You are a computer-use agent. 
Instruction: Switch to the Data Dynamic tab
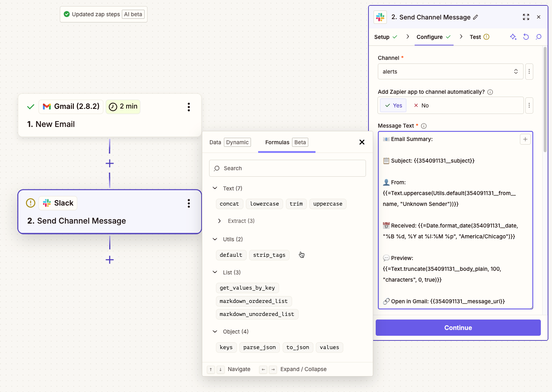pos(230,142)
